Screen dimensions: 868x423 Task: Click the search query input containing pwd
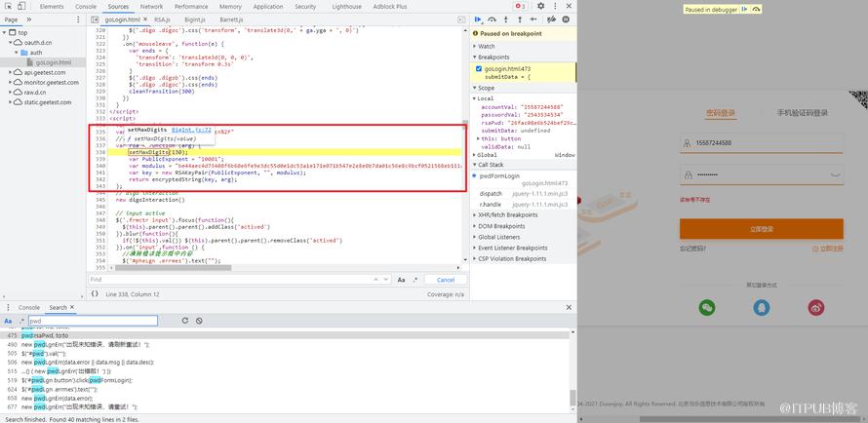coord(93,321)
